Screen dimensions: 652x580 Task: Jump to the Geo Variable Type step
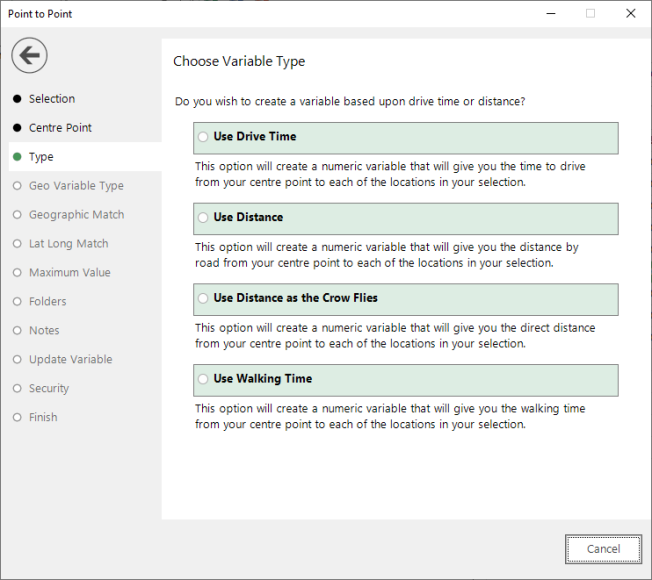click(76, 186)
